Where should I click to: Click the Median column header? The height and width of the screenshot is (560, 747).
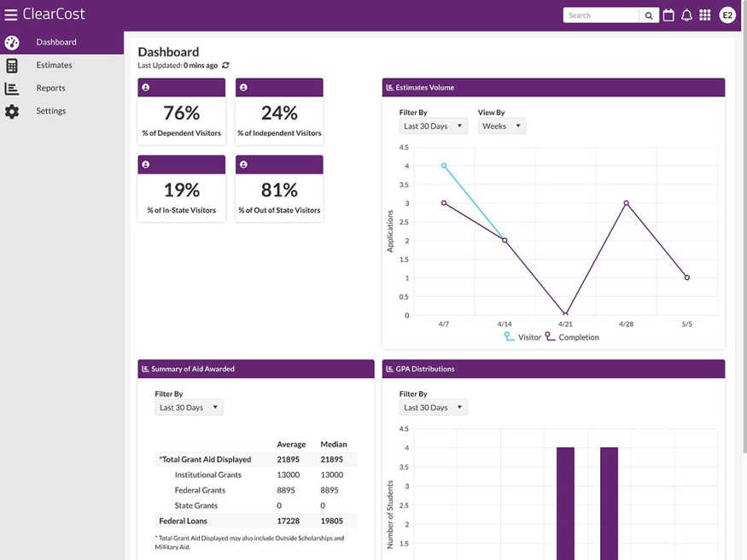tap(334, 444)
